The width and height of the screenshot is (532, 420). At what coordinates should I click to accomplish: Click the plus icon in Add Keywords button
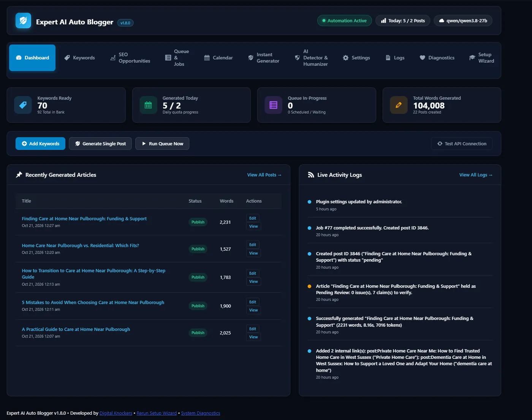[24, 143]
